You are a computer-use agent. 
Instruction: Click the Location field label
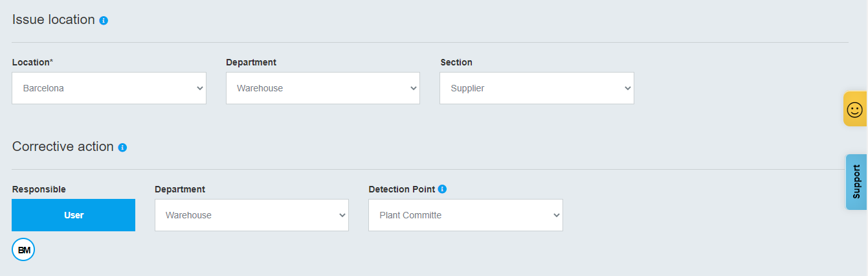tap(31, 62)
